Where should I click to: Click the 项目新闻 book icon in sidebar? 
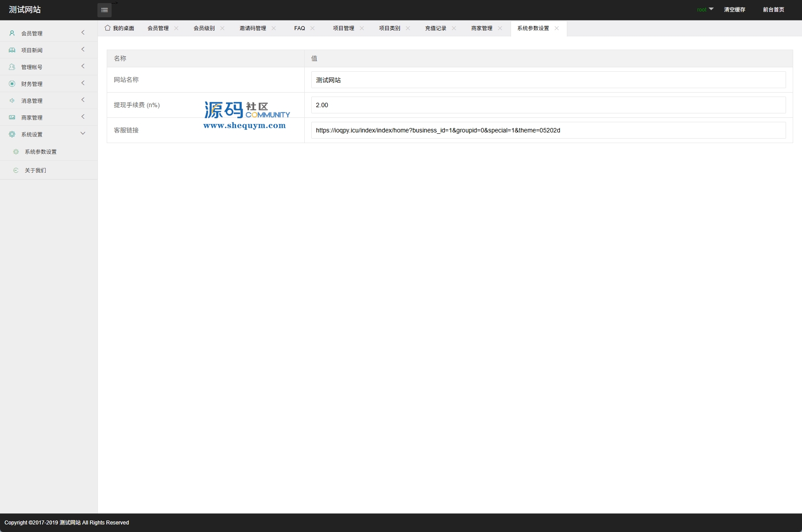point(12,50)
